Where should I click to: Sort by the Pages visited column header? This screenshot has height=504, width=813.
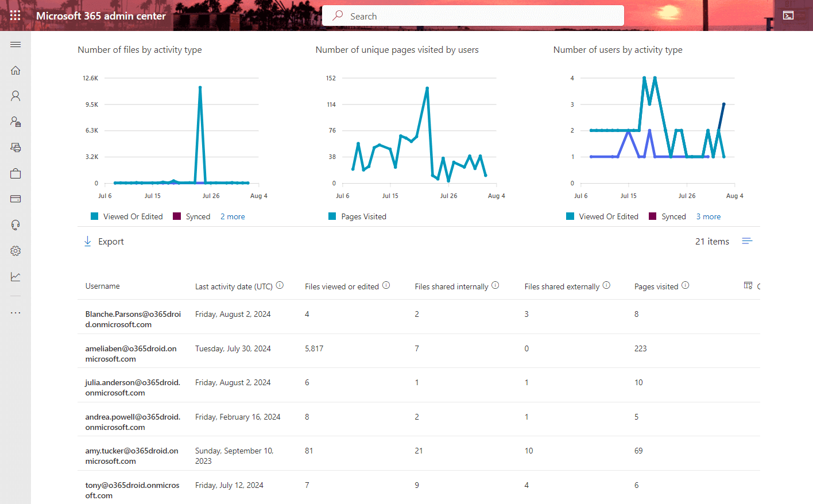pyautogui.click(x=657, y=286)
